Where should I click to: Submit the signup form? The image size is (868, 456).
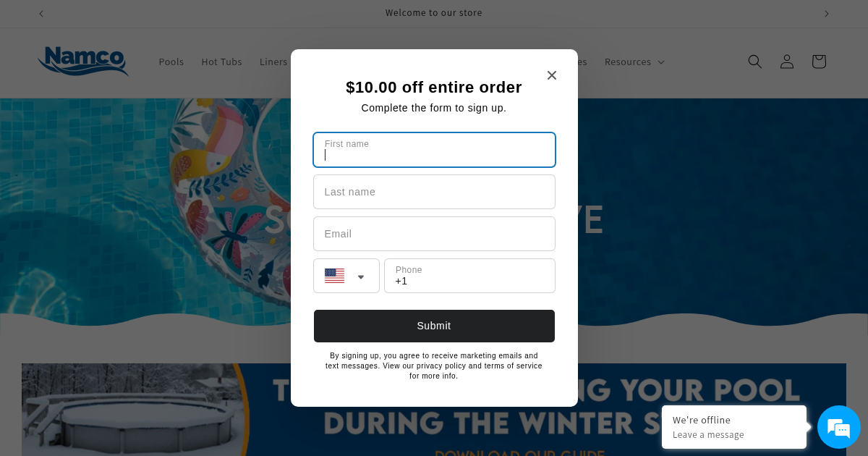coord(434,326)
